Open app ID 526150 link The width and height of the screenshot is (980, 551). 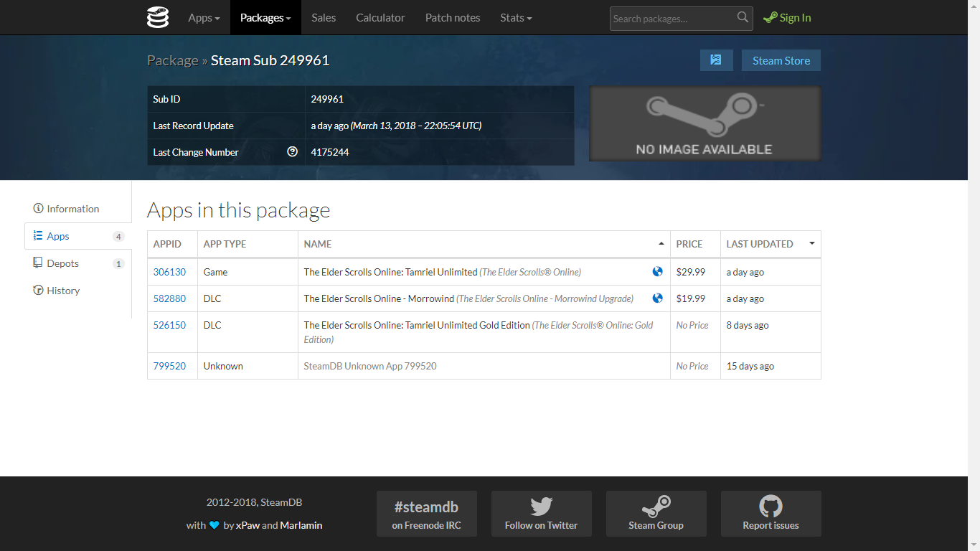(169, 325)
